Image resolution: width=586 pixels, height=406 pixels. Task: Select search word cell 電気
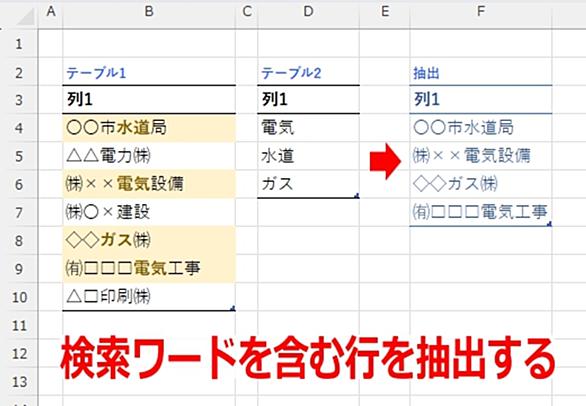click(308, 128)
